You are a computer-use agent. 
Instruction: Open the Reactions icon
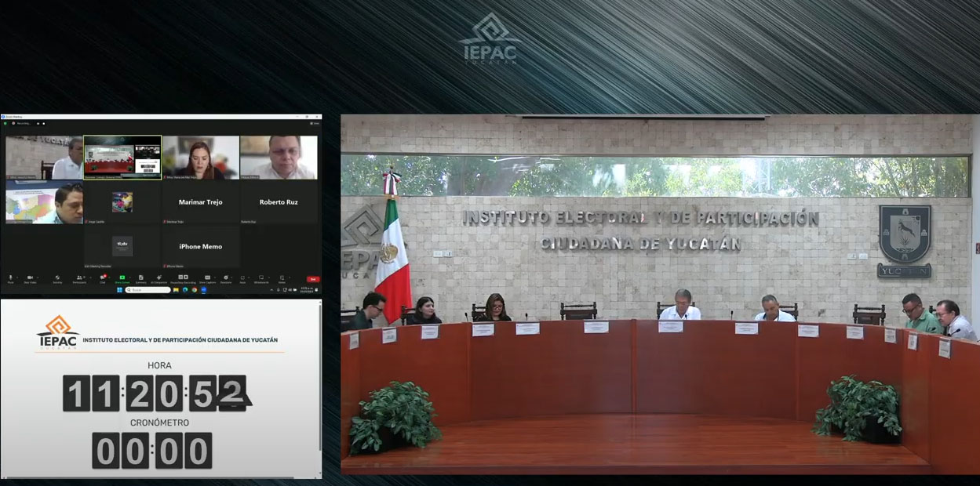coord(226,277)
